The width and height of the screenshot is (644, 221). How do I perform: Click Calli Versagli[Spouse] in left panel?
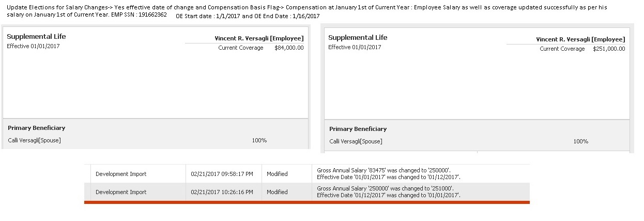tap(34, 140)
